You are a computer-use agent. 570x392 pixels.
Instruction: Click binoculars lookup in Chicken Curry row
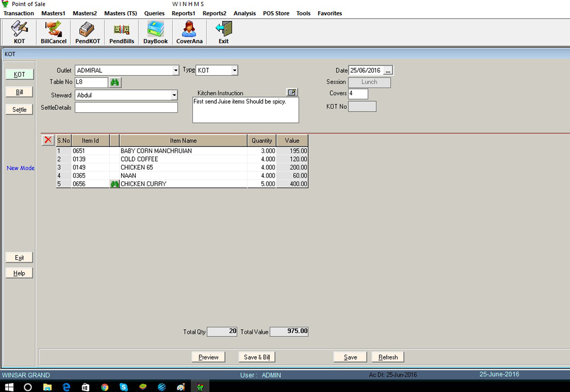coord(115,184)
